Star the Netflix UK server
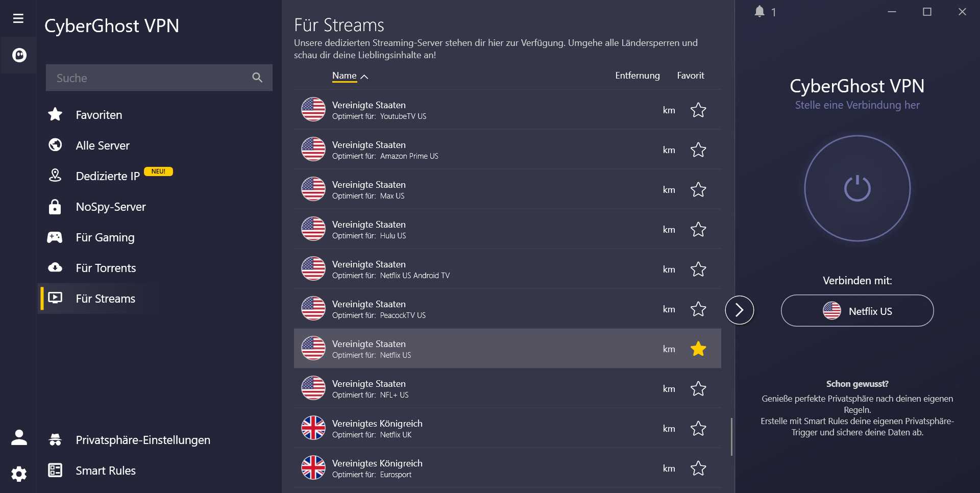 pyautogui.click(x=698, y=429)
